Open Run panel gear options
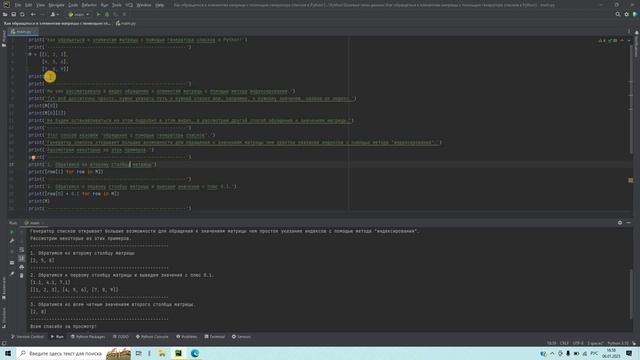 tap(620, 223)
